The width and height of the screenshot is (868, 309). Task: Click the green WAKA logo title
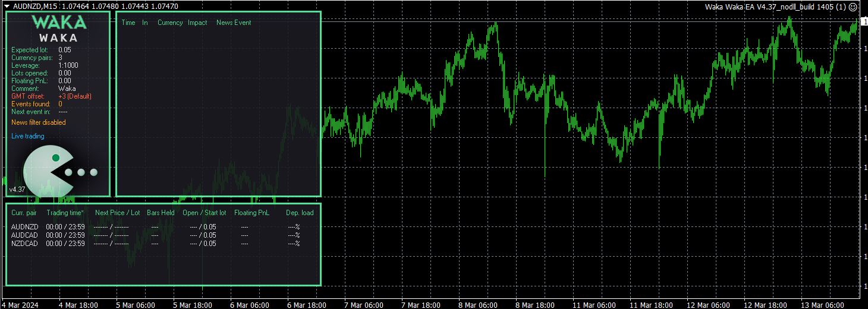coord(59,23)
